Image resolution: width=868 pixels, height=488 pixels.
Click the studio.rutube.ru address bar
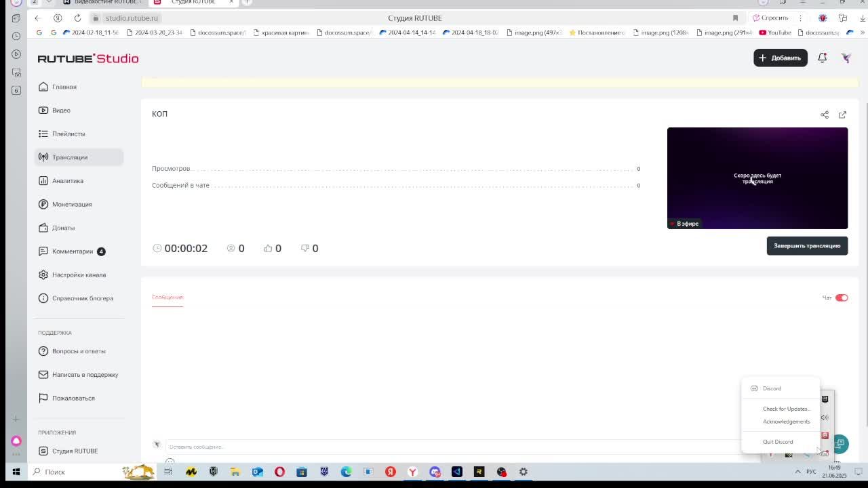132,18
